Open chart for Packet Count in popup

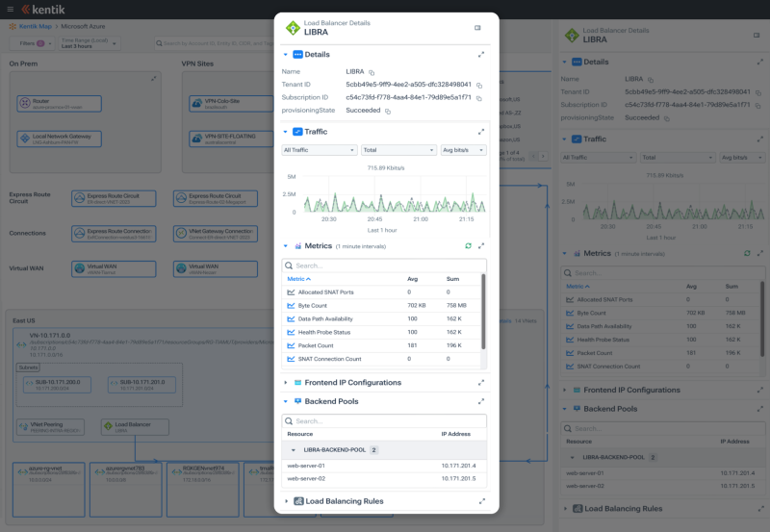coord(291,345)
